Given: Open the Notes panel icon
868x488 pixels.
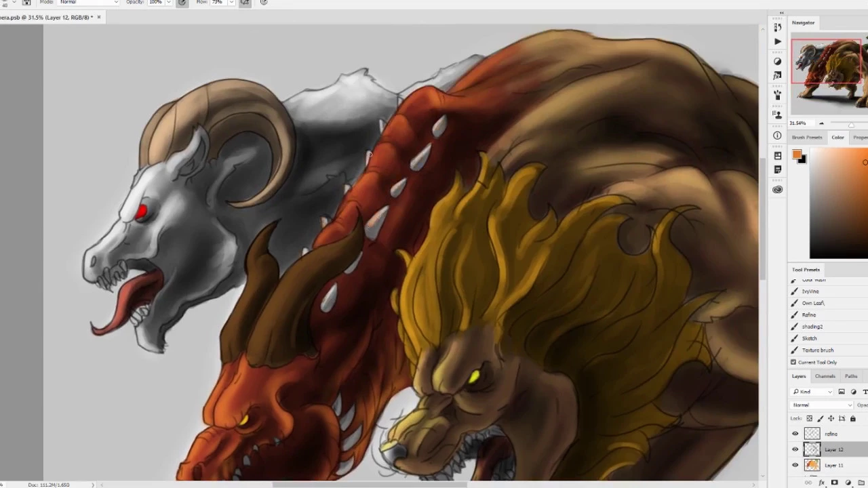Looking at the screenshot, I should click(777, 169).
